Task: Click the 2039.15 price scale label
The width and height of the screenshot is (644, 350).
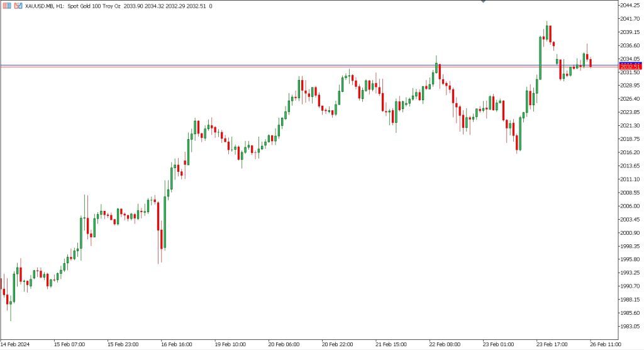Action: [x=630, y=32]
